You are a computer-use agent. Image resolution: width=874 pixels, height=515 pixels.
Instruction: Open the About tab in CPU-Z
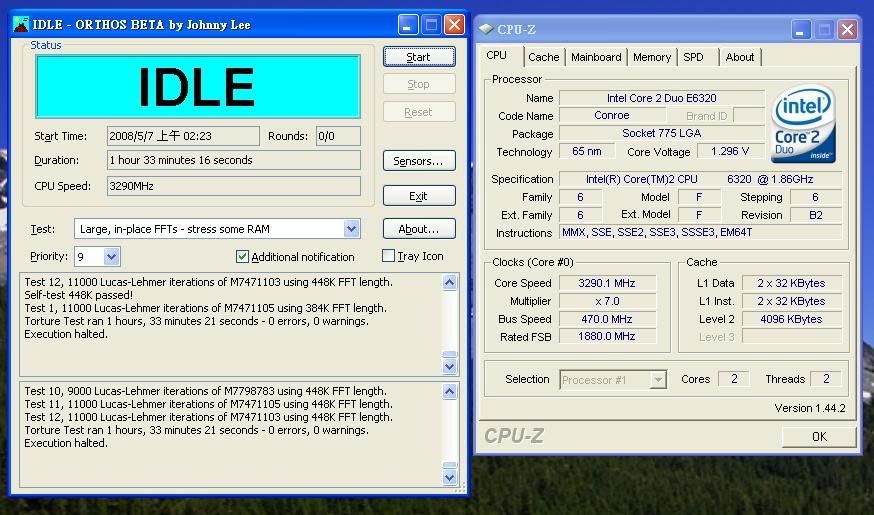(740, 57)
